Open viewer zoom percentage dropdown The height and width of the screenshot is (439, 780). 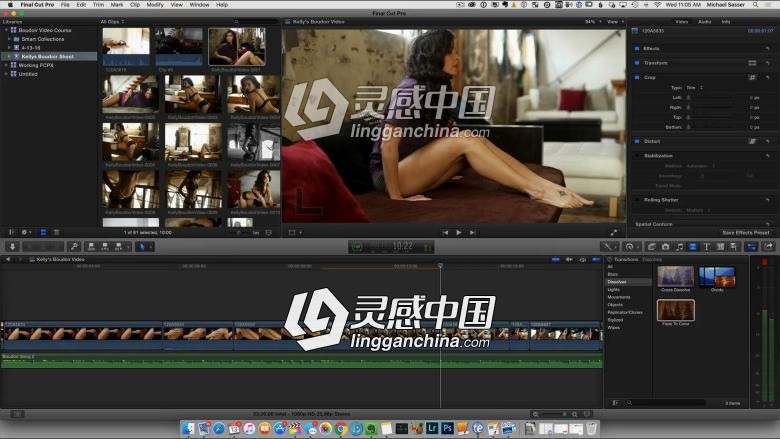592,22
